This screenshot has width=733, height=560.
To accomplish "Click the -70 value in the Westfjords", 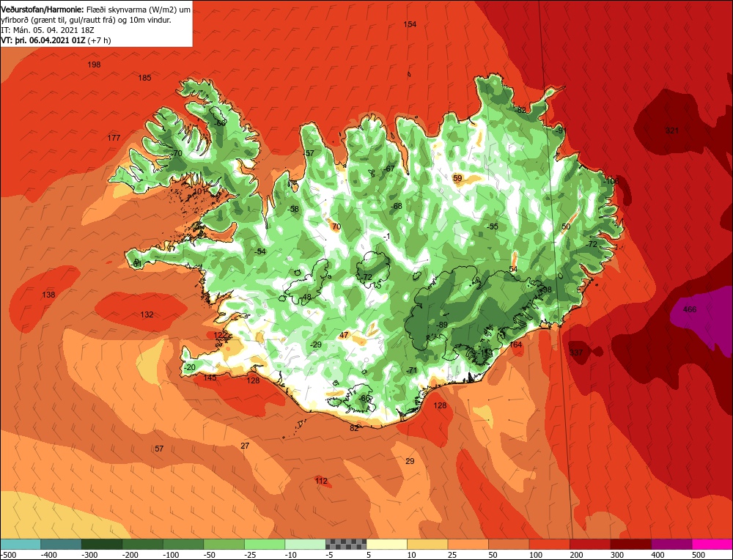I will (176, 153).
